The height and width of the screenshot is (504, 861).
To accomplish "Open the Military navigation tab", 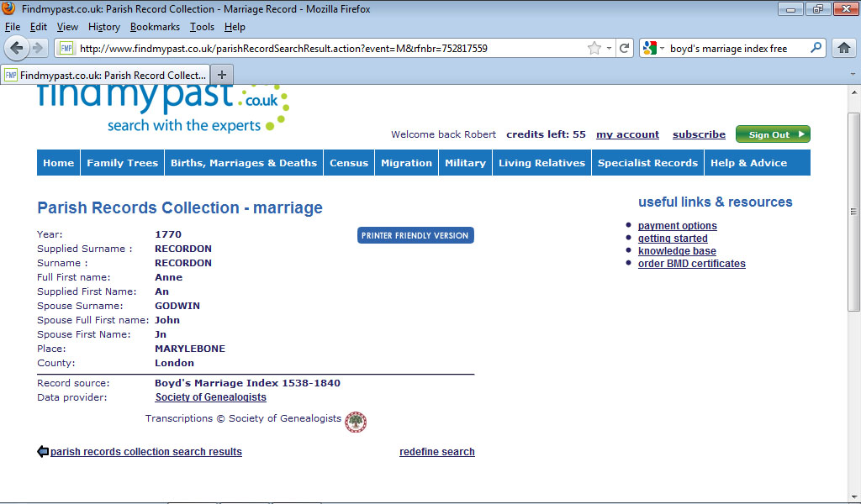I will [465, 163].
